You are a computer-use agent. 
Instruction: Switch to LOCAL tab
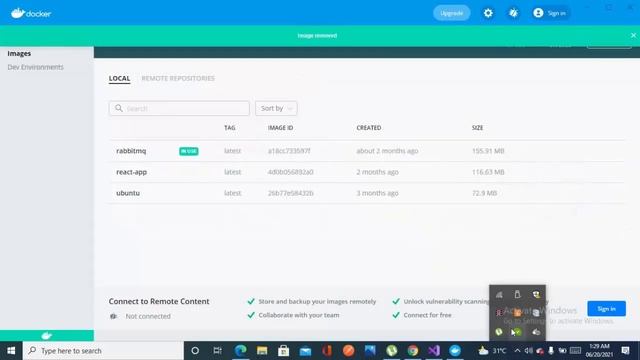pyautogui.click(x=119, y=78)
